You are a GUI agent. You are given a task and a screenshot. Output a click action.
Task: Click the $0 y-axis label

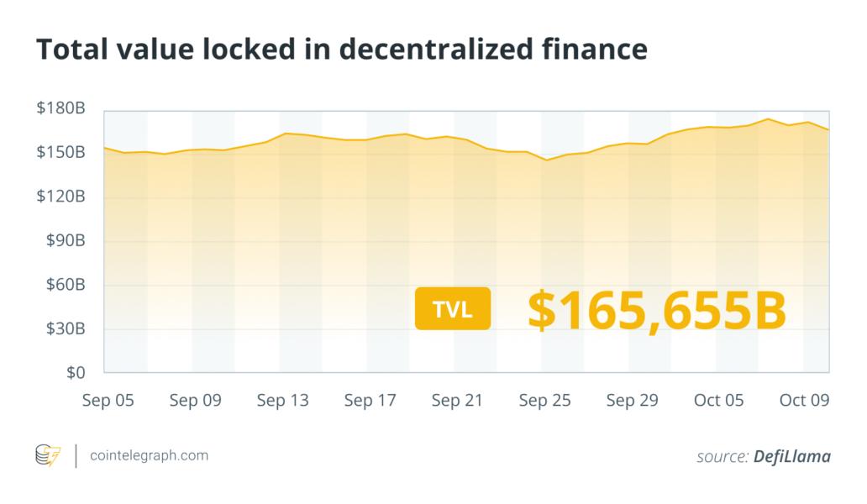pyautogui.click(x=74, y=372)
